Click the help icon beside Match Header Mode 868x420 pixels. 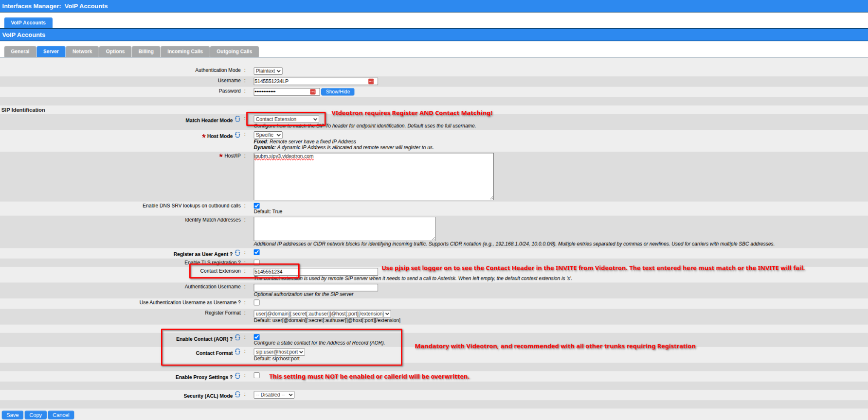[x=237, y=119]
